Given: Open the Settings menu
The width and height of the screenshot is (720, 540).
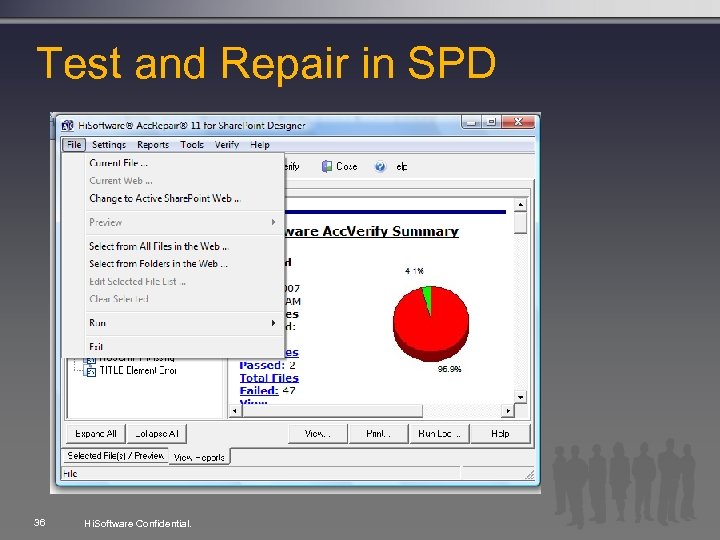Looking at the screenshot, I should coord(109,145).
